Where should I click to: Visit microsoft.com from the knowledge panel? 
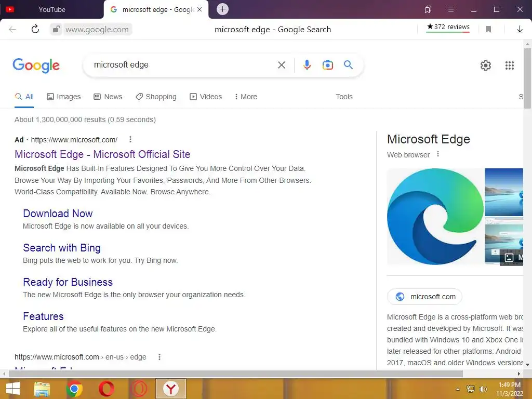[424, 297]
